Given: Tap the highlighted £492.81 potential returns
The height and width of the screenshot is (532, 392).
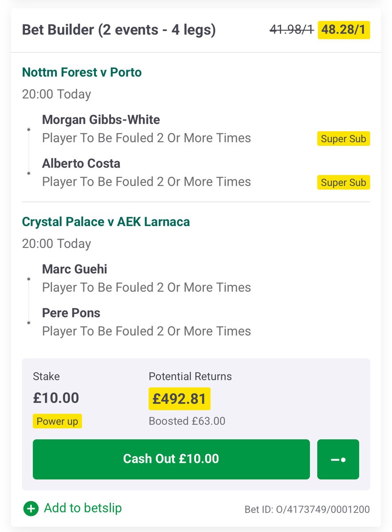Looking at the screenshot, I should pyautogui.click(x=180, y=399).
